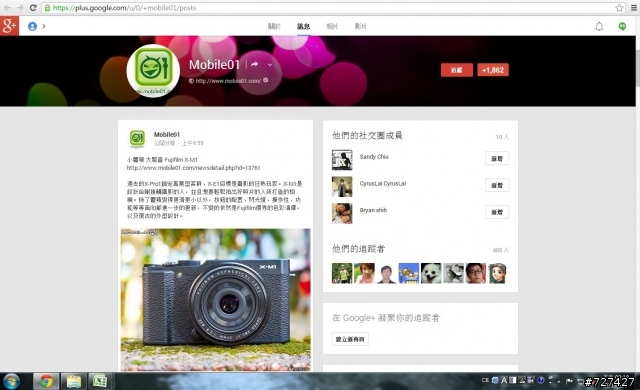Viewport: 640px width, 390px height.
Task: Click the browser back arrow
Action: 7,8
